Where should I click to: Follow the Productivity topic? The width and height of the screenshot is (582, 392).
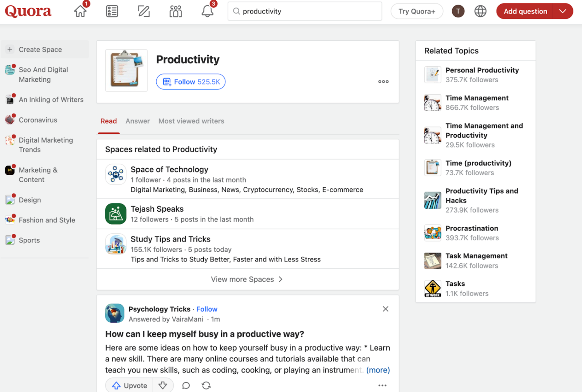[x=191, y=81]
